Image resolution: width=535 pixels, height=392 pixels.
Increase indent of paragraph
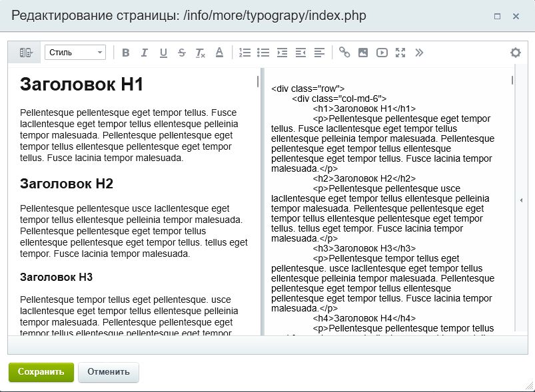point(282,53)
